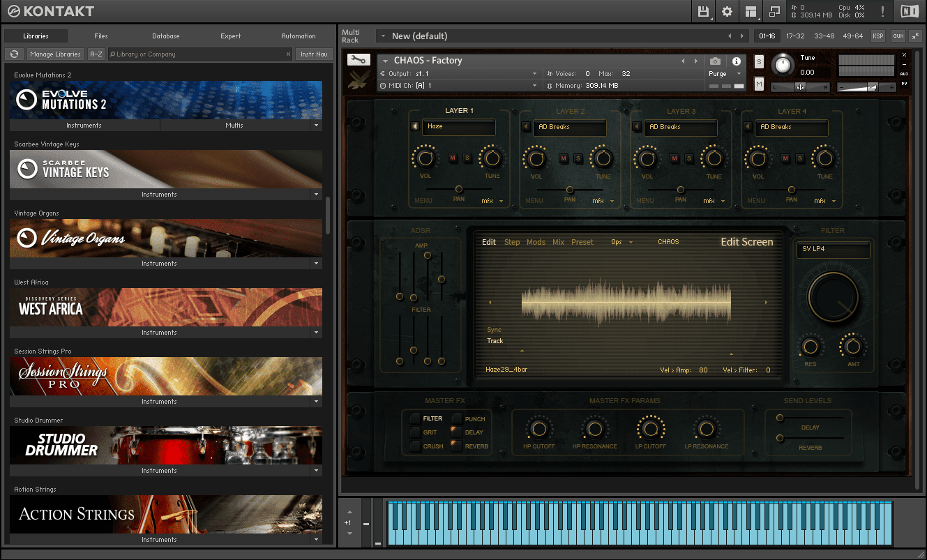Click the camera snapshot view icon
This screenshot has height=560, width=927.
coord(715,61)
